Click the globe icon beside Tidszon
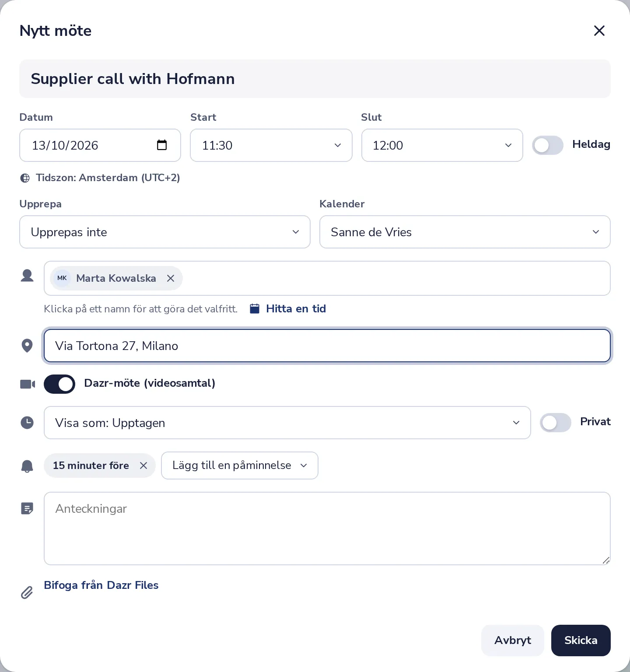This screenshot has height=672, width=630. coord(25,178)
